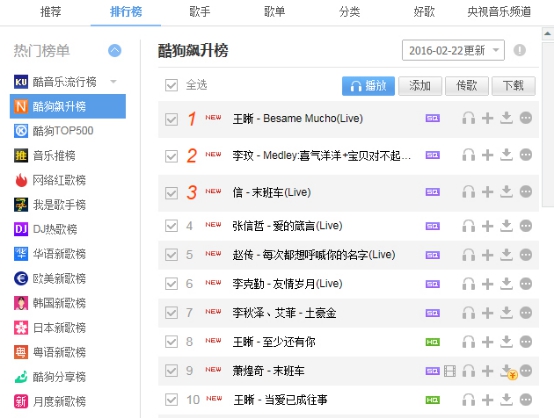The width and height of the screenshot is (554, 419).
Task: Download 王晰 - 至少还有你
Action: 506,342
